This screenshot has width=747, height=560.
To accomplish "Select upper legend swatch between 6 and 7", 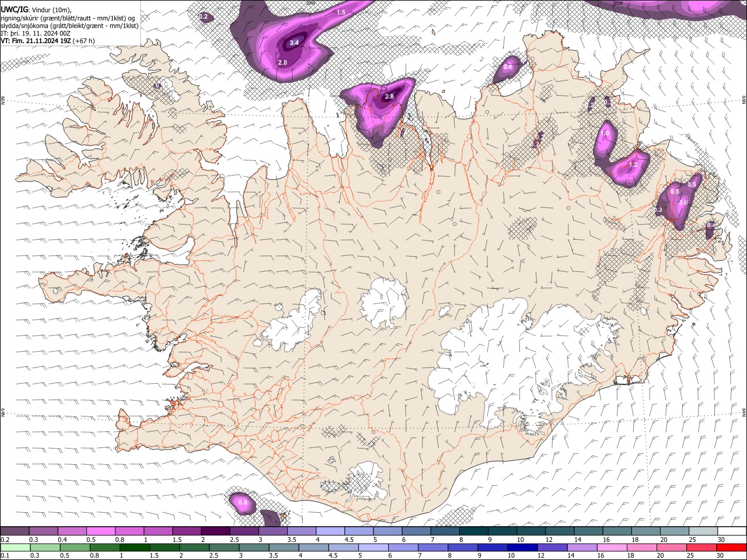I will pos(417,531).
